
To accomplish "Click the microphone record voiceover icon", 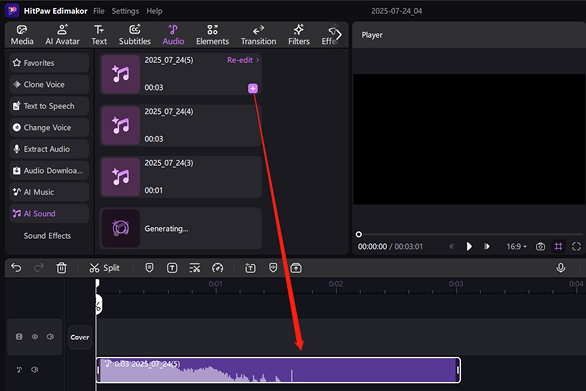I will pos(561,268).
